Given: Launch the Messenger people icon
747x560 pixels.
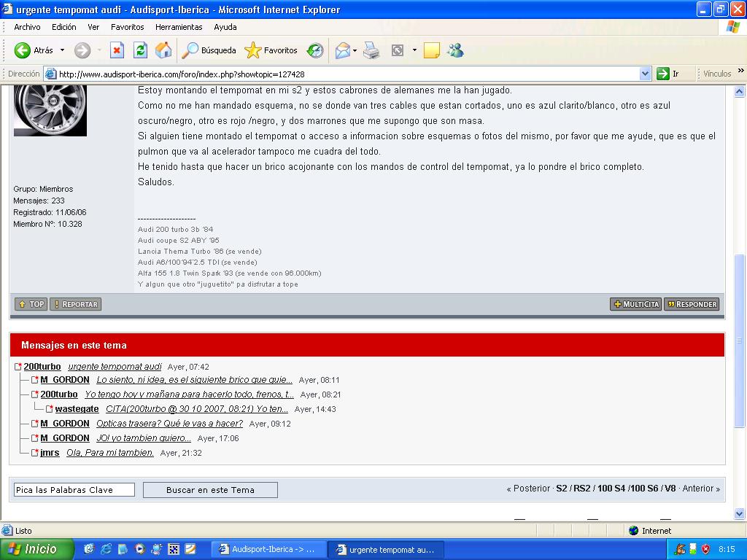Looking at the screenshot, I should coord(456,50).
